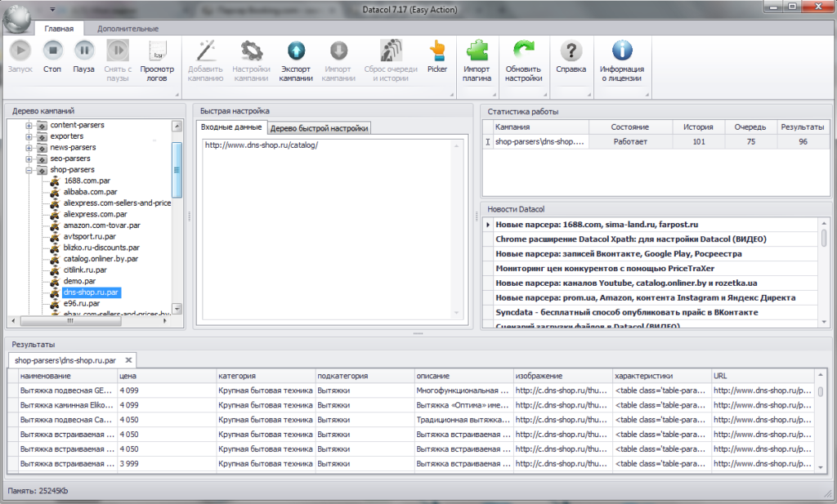Viewport: 837px width, 504px height.
Task: Open news about 1688.com, sima-land.ru parsers
Action: point(596,225)
